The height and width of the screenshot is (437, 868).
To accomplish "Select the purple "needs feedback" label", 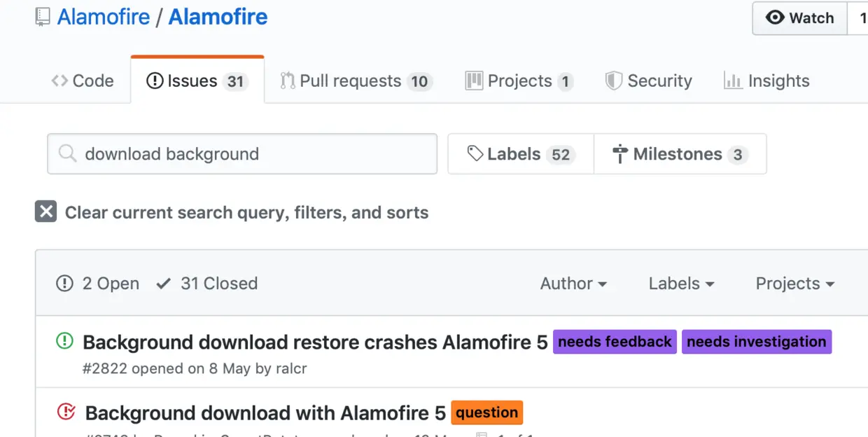I will [615, 342].
